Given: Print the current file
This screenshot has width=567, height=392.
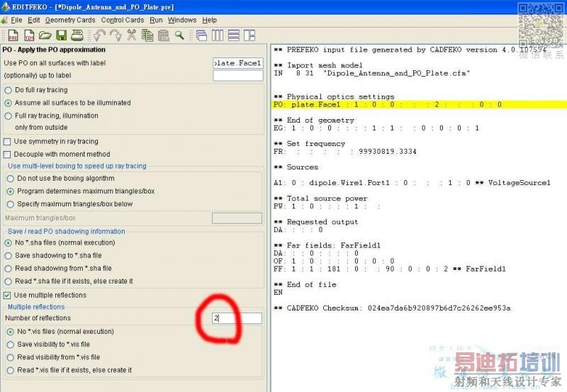Looking at the screenshot, I should coord(77,35).
